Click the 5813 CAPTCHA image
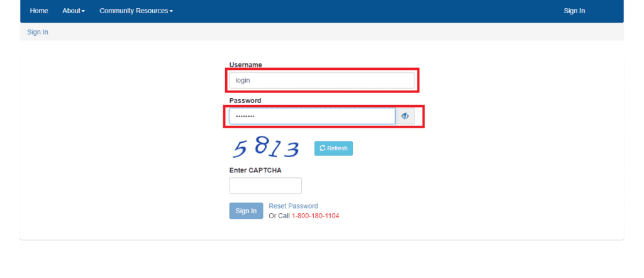 [266, 148]
